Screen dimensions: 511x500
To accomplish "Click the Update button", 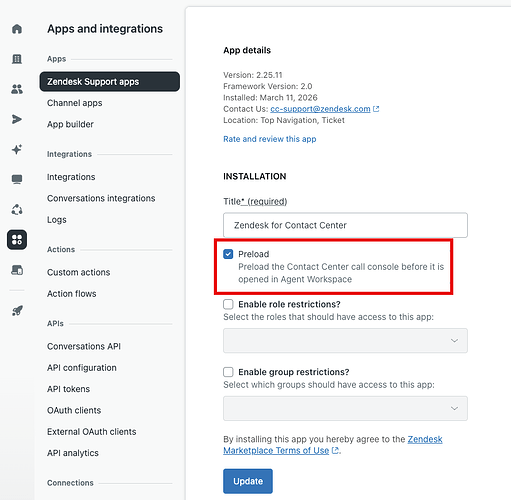I will pyautogui.click(x=248, y=481).
